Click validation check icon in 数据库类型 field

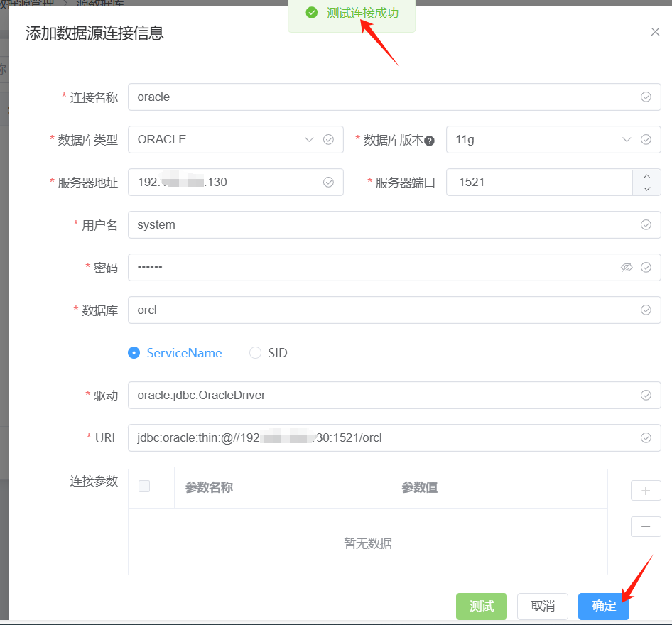click(x=328, y=140)
